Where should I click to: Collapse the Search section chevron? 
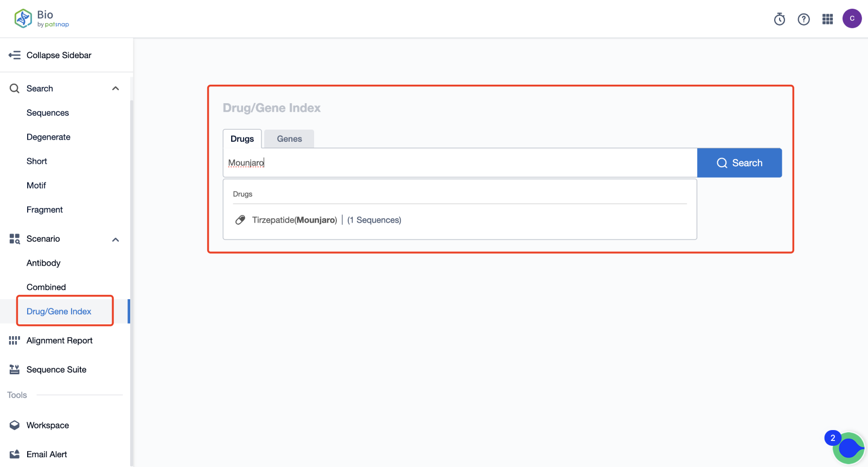click(x=116, y=89)
